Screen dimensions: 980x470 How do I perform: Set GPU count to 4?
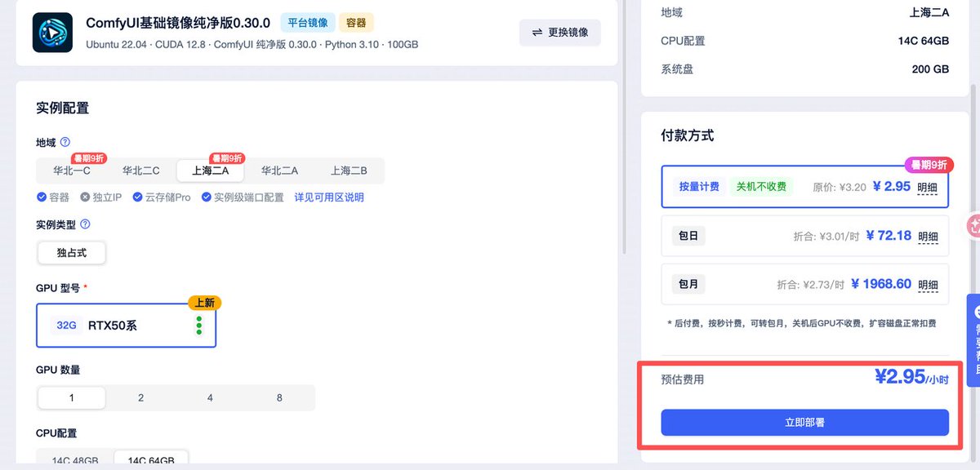coord(210,397)
